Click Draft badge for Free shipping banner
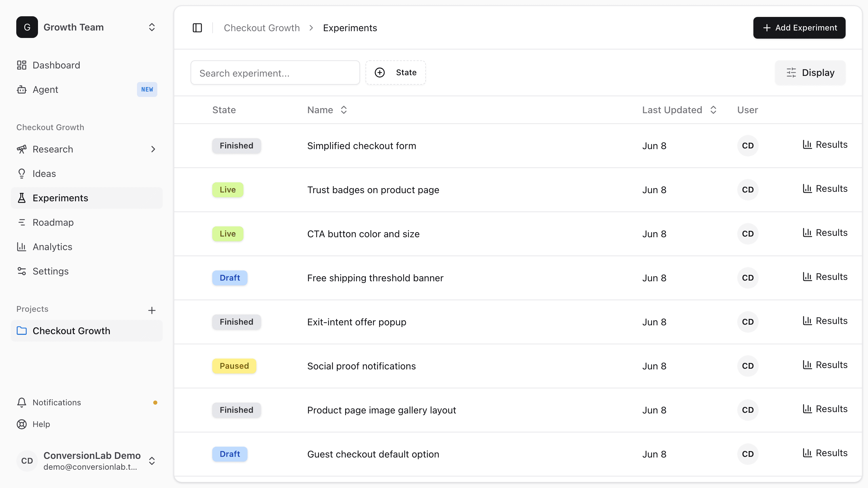Screen dimensions: 868x488 pyautogui.click(x=230, y=278)
